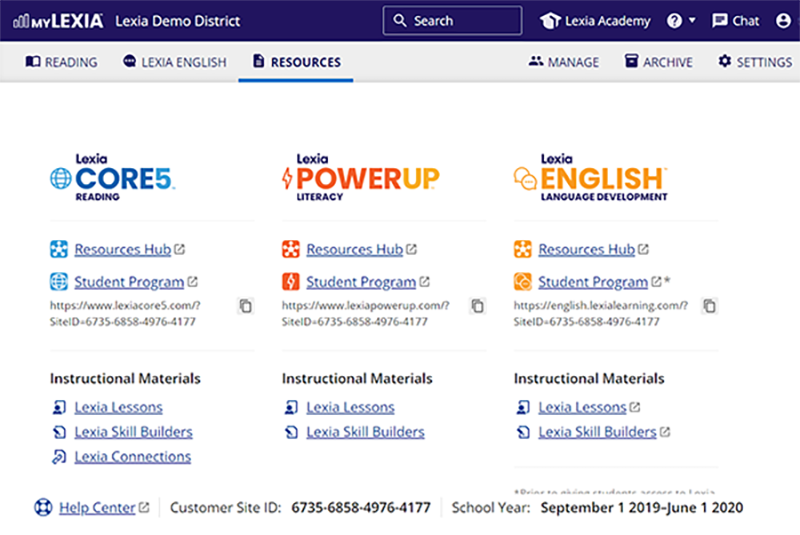Click Customer Site ID 6735-6858-4976-4177 in footer
This screenshot has height=535, width=800.
[361, 507]
